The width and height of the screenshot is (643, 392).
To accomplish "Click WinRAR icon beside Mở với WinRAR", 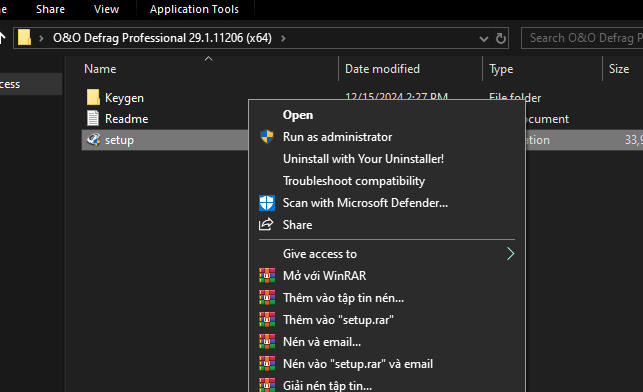I will pyautogui.click(x=267, y=276).
